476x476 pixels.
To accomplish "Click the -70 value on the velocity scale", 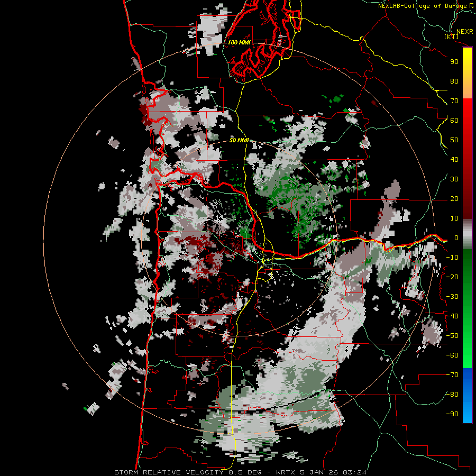I will point(452,375).
